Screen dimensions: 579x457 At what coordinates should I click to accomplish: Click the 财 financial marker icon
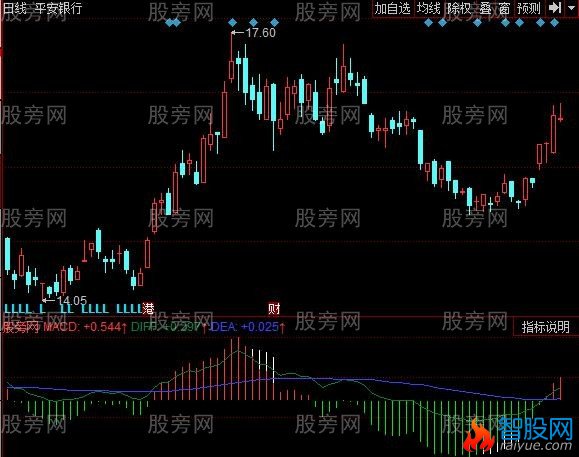tap(274, 309)
